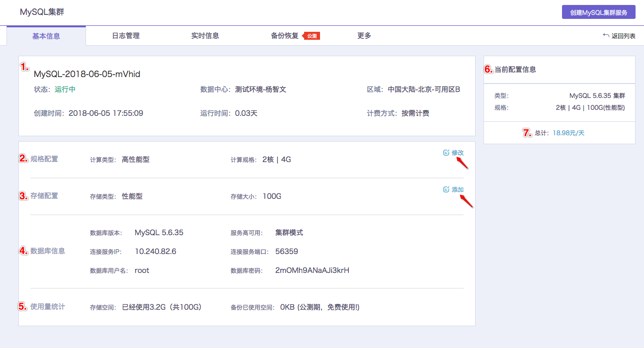Click the 类型 value MySQL 5.6.35 集群
Image resolution: width=644 pixels, height=348 pixels.
[x=597, y=95]
